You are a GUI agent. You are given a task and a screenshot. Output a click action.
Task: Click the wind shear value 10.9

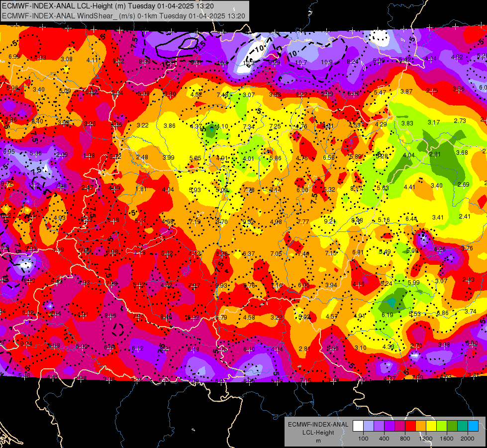click(x=327, y=62)
